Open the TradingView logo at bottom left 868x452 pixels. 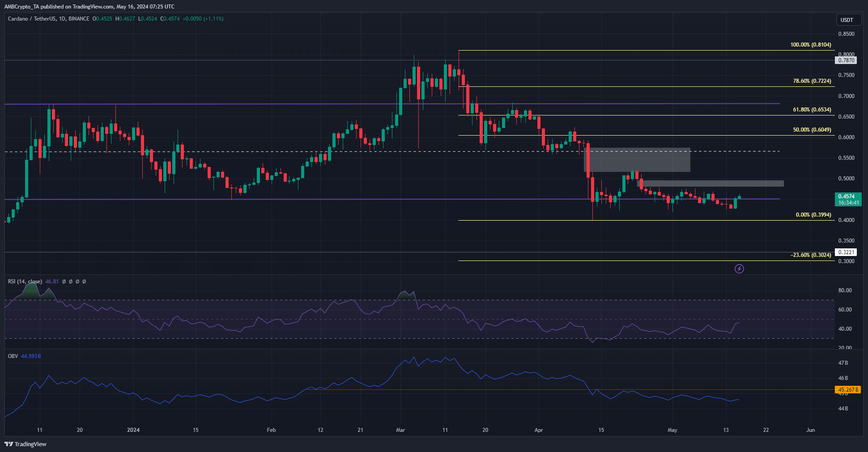(26, 444)
